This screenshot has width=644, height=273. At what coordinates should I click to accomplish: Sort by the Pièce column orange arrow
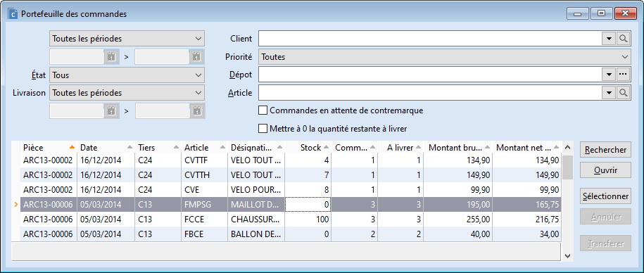[72, 147]
